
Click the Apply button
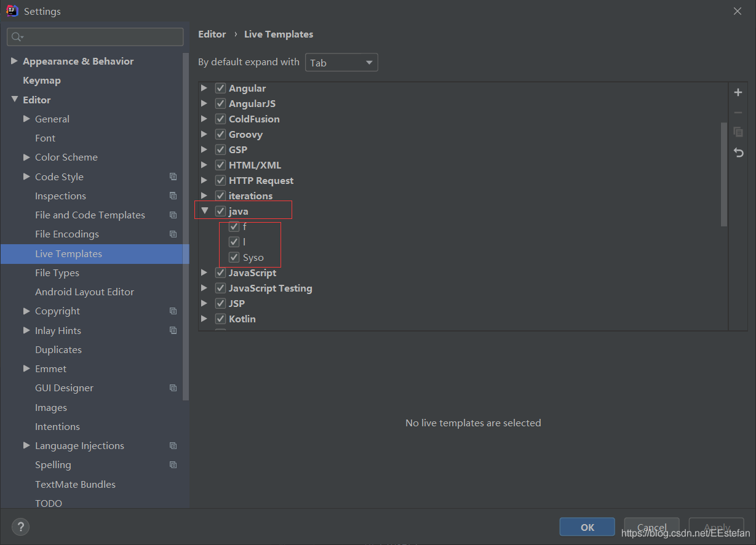pyautogui.click(x=716, y=527)
